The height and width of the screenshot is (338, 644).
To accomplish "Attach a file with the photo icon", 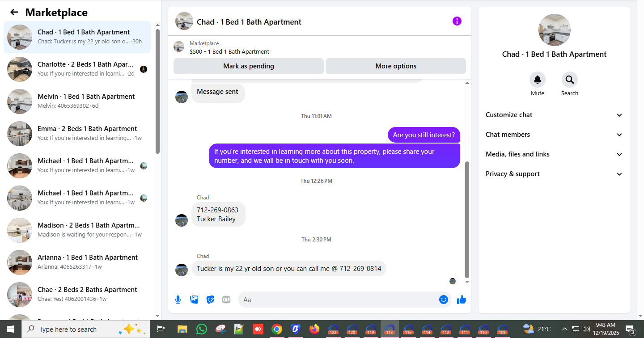I will 194,300.
